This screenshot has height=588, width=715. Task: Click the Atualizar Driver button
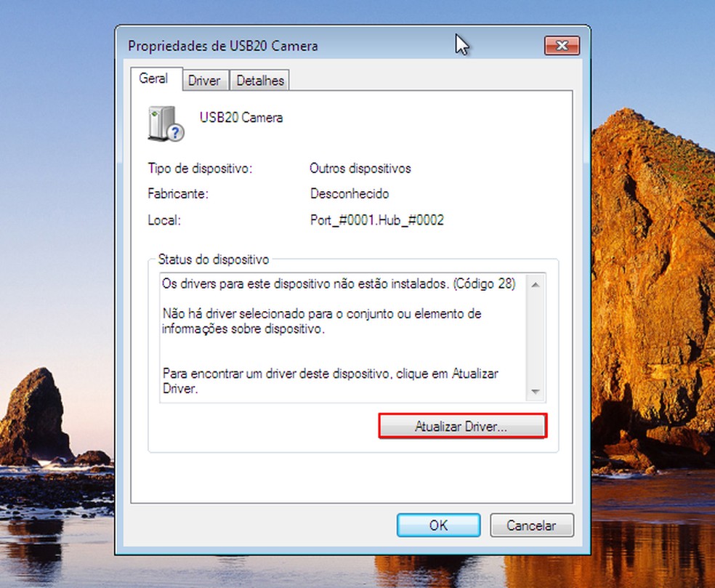tap(461, 426)
